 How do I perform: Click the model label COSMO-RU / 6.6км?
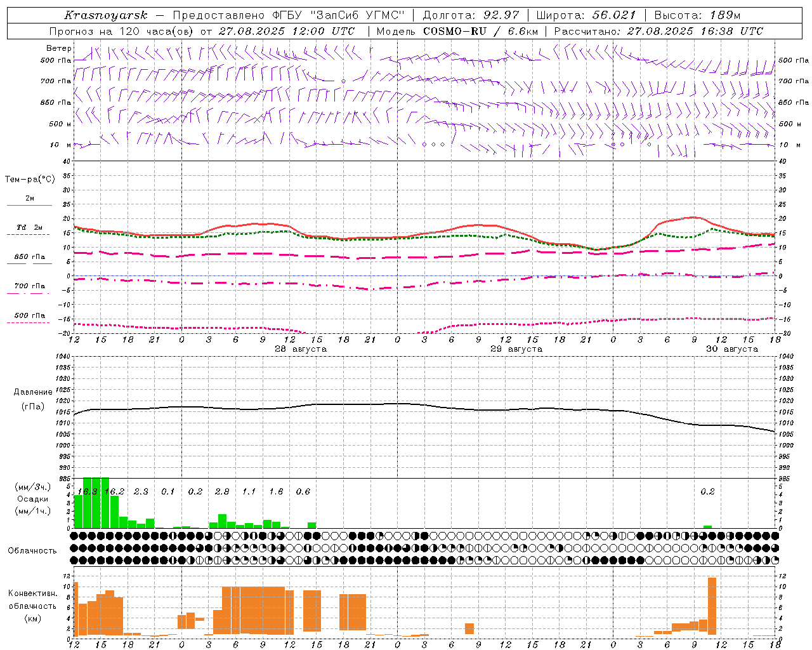pyautogui.click(x=481, y=31)
